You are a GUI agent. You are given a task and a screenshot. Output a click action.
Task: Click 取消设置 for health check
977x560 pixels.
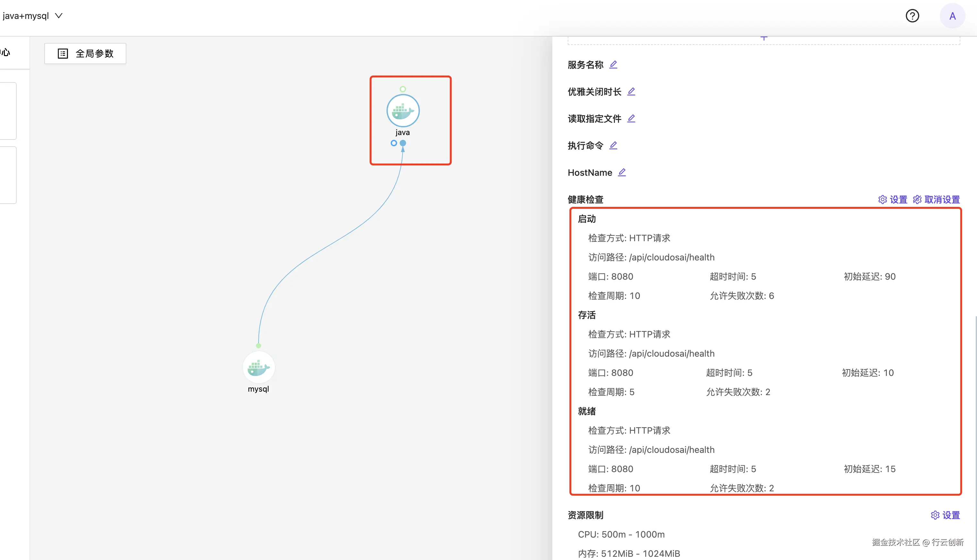[x=936, y=199]
